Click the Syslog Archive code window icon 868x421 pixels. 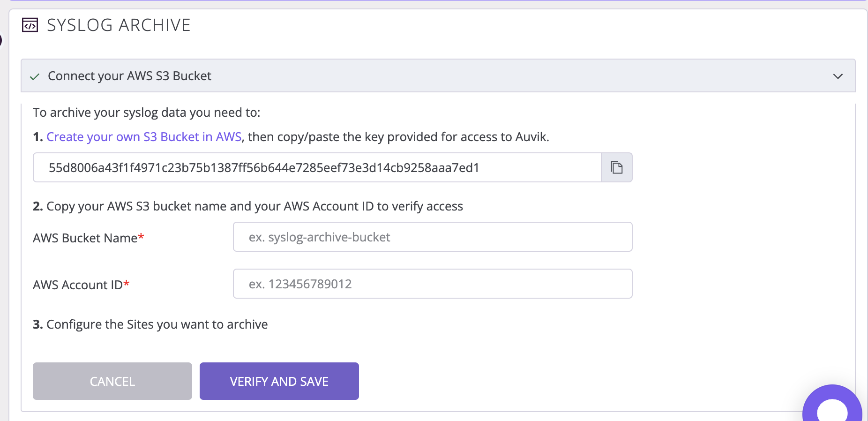coord(30,25)
